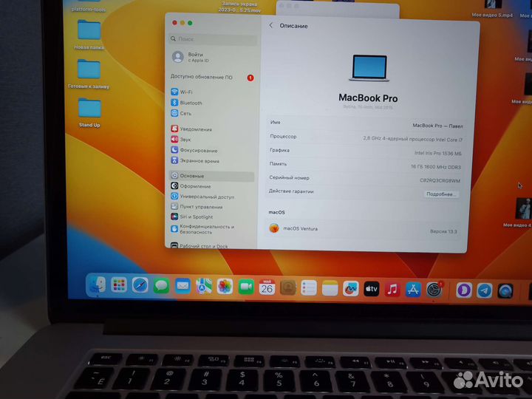Open Apple TV from the Dock
The height and width of the screenshot is (399, 532).
point(372,290)
